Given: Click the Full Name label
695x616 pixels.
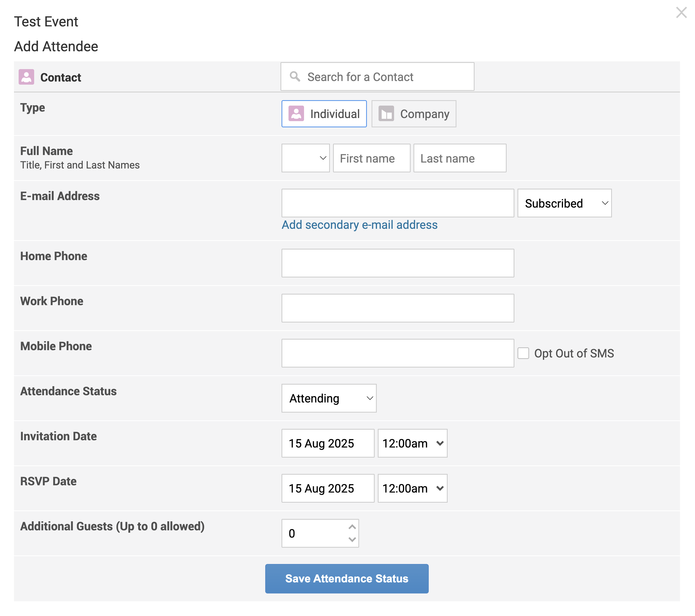Looking at the screenshot, I should tap(47, 151).
